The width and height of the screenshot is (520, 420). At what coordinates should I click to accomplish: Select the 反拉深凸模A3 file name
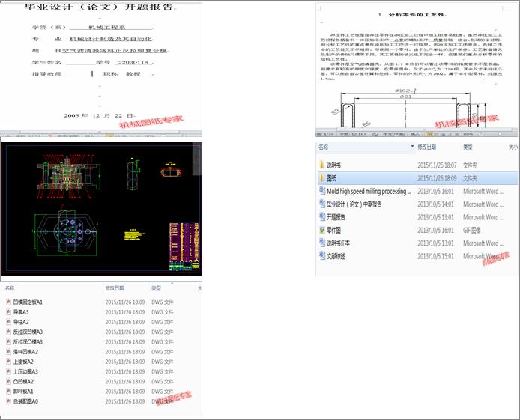28,341
